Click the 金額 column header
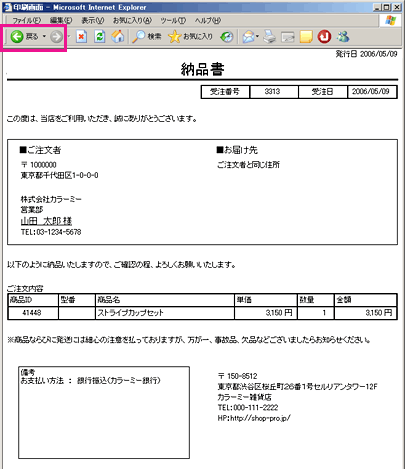Image resolution: width=405 pixels, height=469 pixels. [366, 300]
